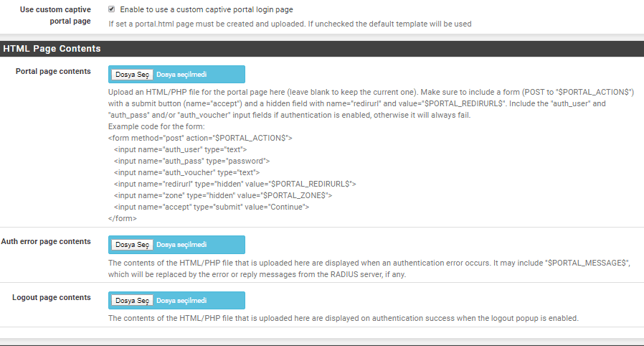This screenshot has height=346, width=644.
Task: Click "Dosya seçilmedi" in the Logout page file field
Action: 181,300
